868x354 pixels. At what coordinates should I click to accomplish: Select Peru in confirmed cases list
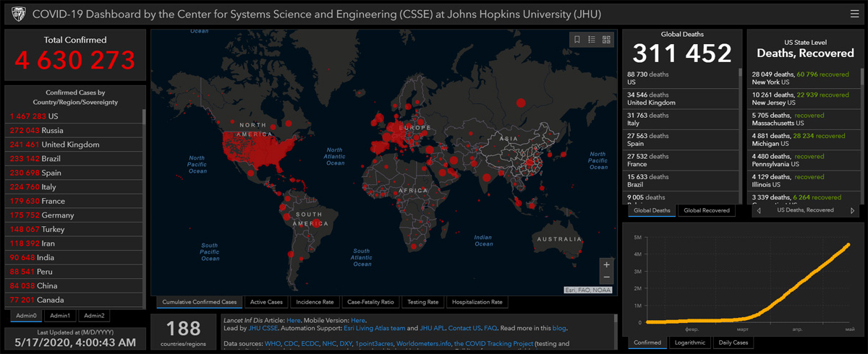(75, 272)
